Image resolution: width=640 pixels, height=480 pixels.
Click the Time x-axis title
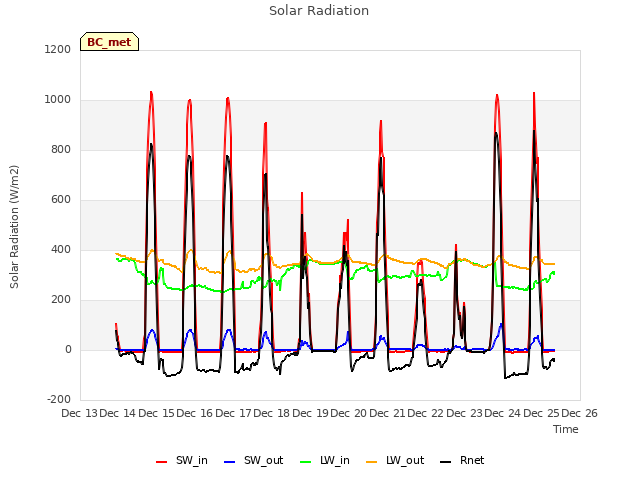[x=566, y=429]
